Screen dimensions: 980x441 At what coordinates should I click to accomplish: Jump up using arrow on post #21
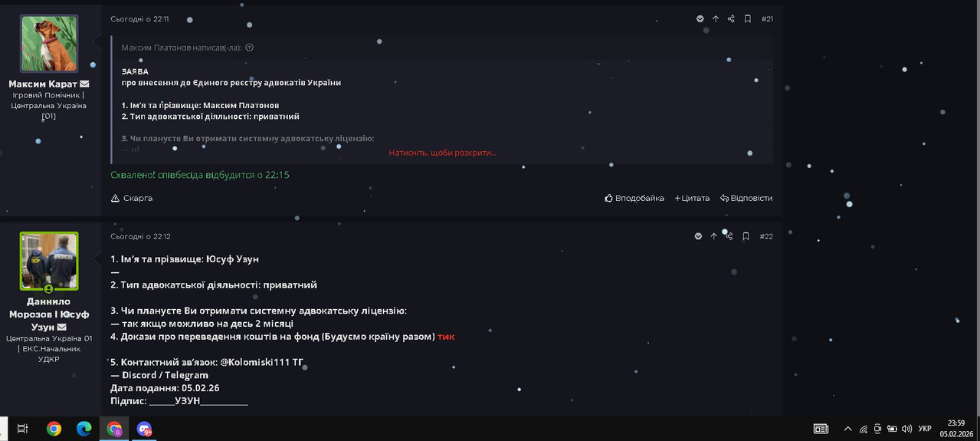click(716, 19)
